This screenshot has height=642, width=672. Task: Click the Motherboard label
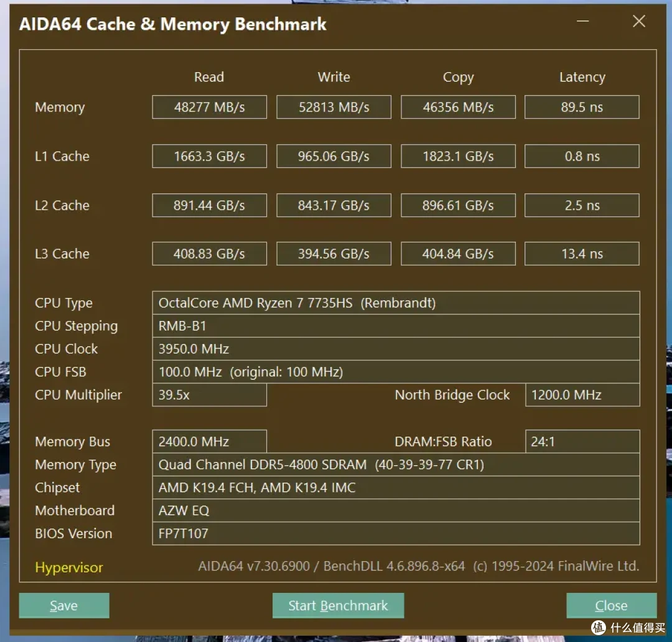click(75, 511)
